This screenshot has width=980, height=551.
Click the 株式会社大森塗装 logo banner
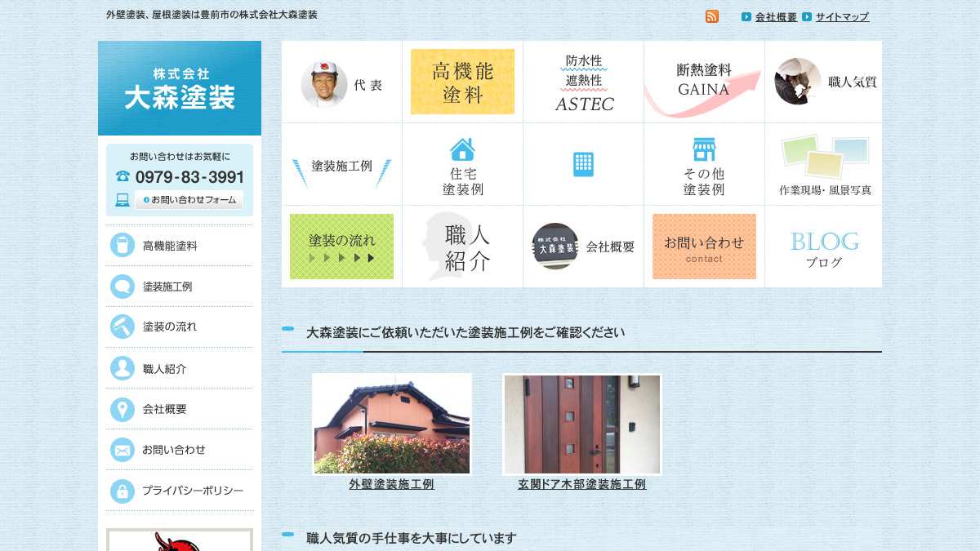coord(180,88)
